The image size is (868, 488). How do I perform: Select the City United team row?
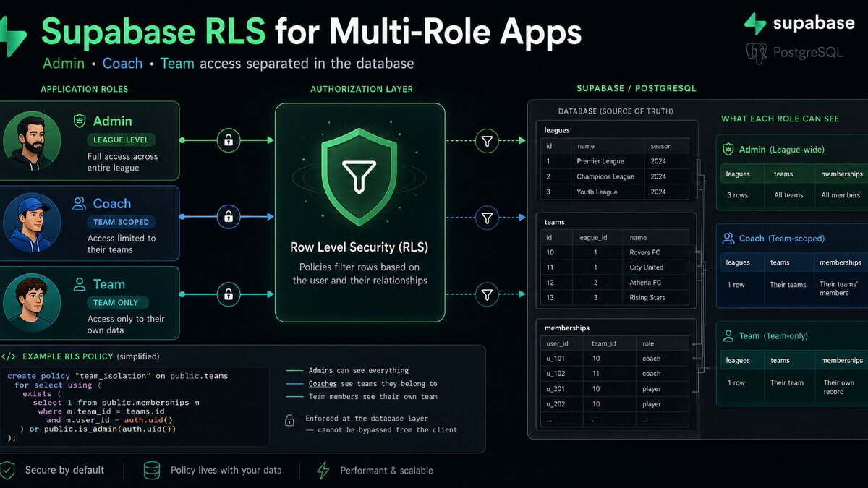tap(614, 267)
